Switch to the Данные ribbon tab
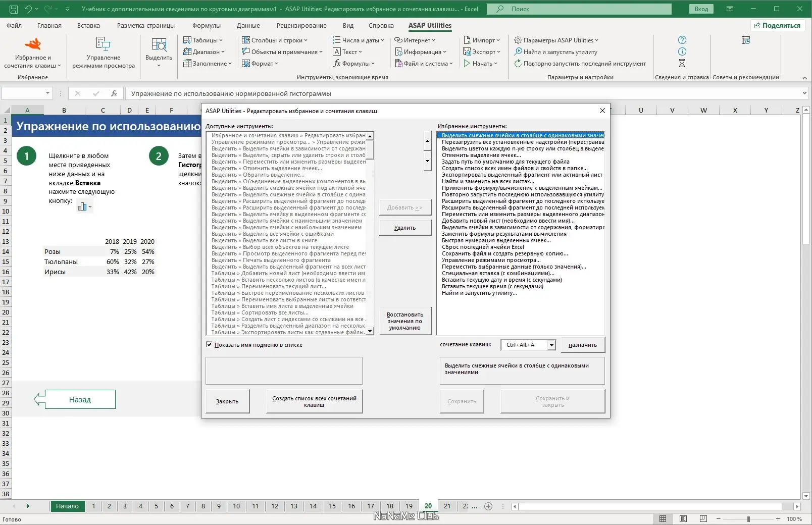This screenshot has width=812, height=525. [248, 26]
